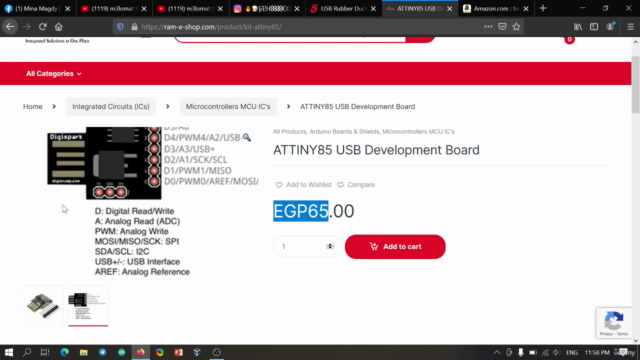
Task: Open Windows taskbar search
Action: click(x=27, y=352)
